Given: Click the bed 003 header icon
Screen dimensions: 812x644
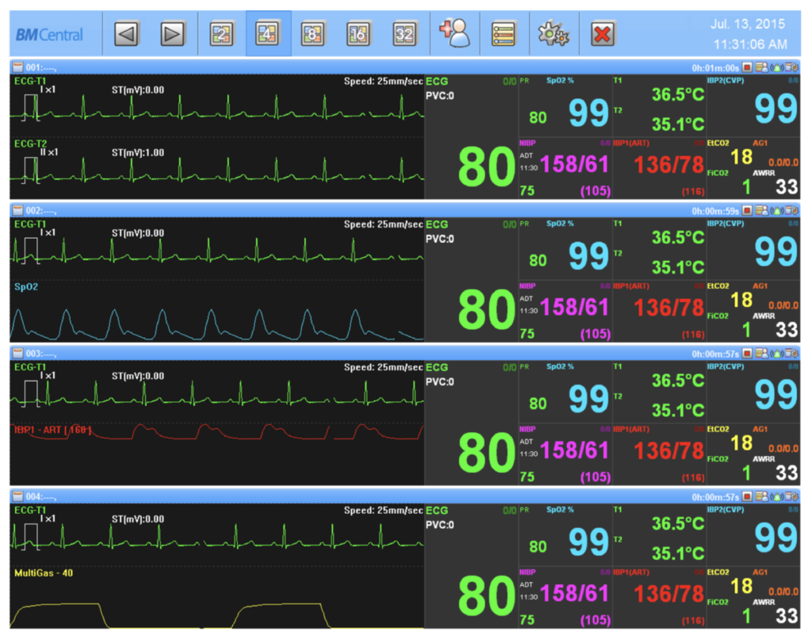Looking at the screenshot, I should [17, 354].
